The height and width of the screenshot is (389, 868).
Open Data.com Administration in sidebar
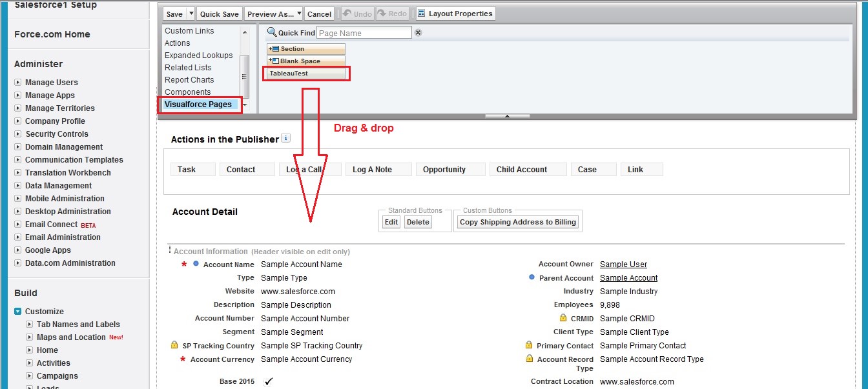point(70,263)
